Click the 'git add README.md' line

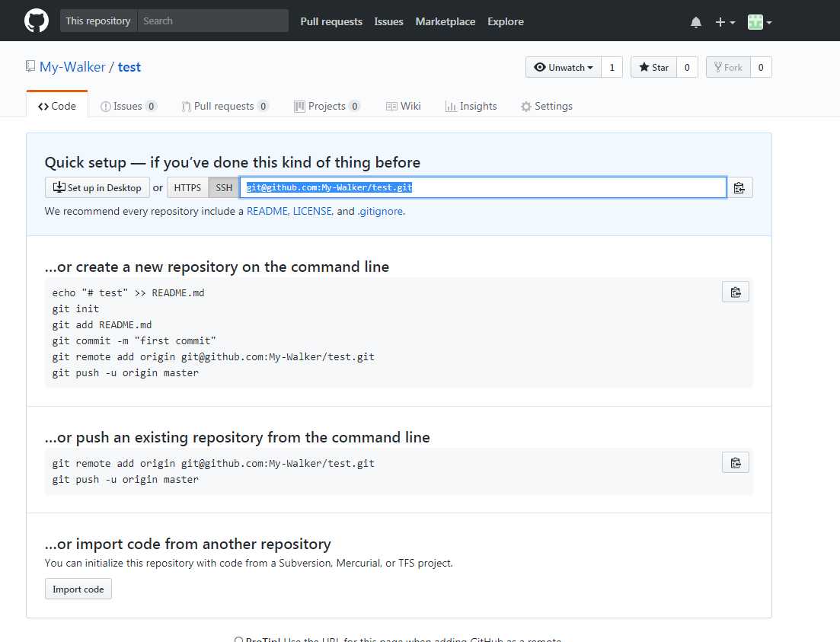point(102,324)
